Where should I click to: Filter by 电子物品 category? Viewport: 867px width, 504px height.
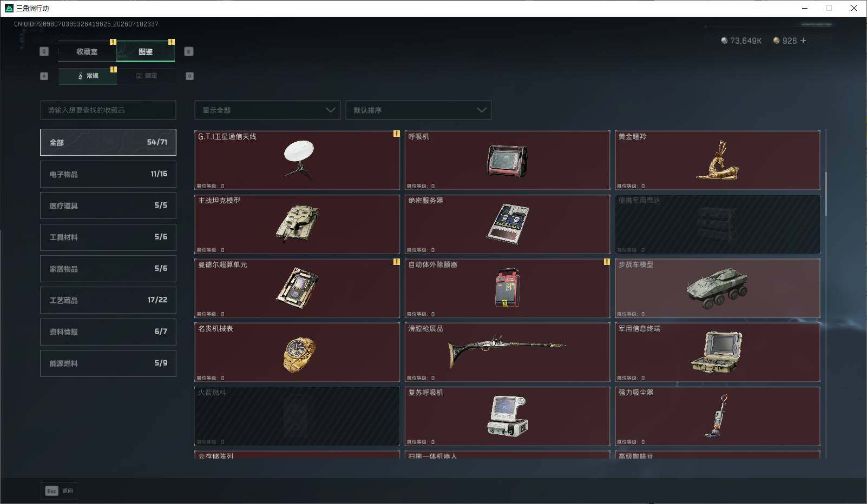[108, 174]
